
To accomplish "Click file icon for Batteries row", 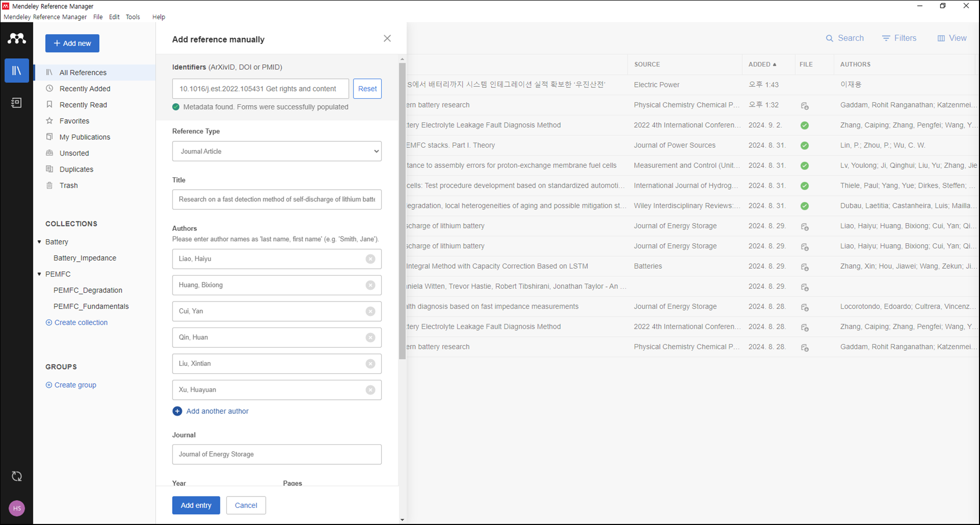I will [805, 267].
